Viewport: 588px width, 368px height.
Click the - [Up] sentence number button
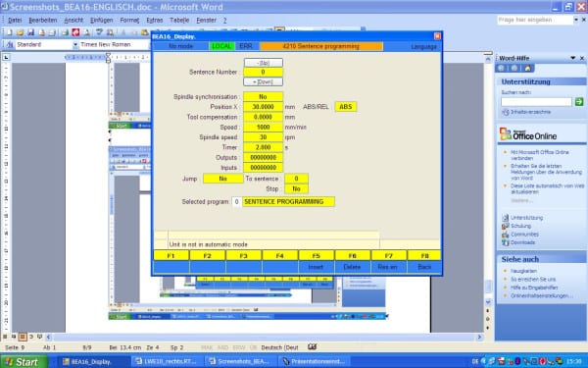[264, 63]
